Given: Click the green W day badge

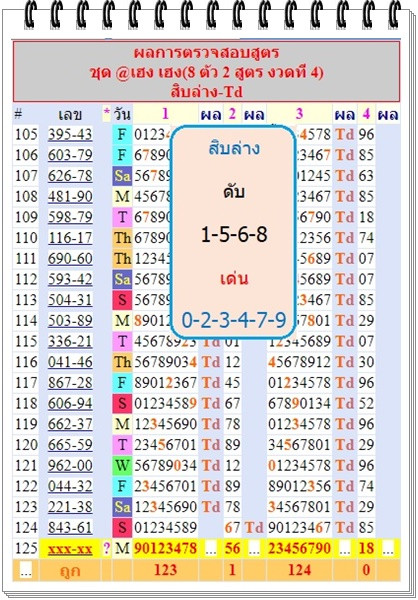Looking at the screenshot, I should click(x=122, y=466).
